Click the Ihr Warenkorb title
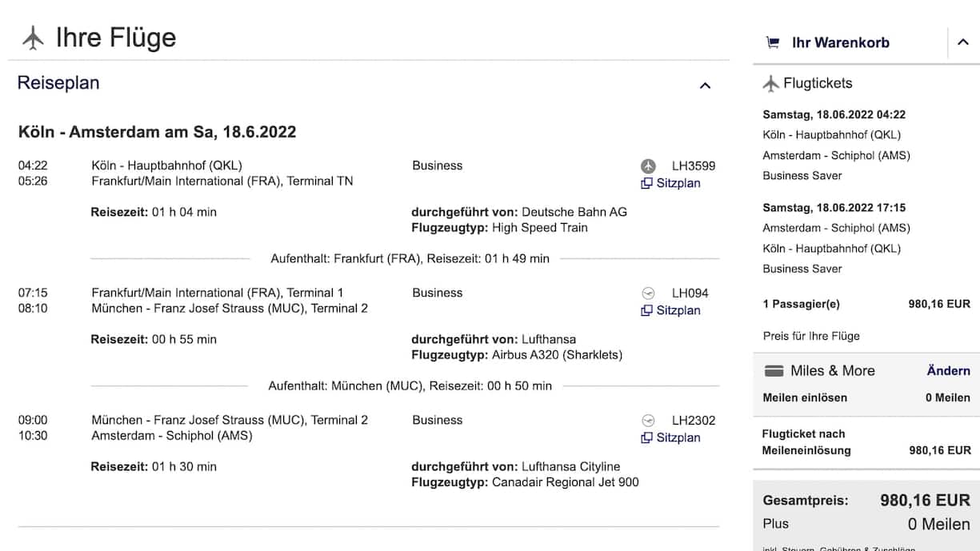This screenshot has height=551, width=980. [840, 43]
